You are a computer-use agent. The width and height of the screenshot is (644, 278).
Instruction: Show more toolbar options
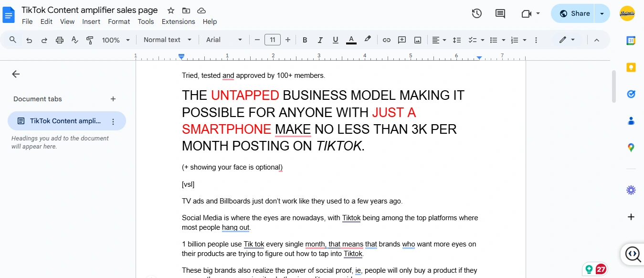point(536,40)
